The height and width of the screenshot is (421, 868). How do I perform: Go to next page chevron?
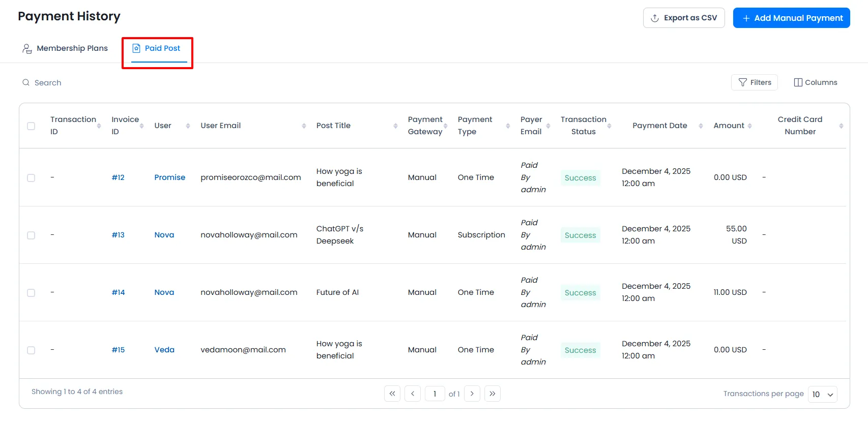[x=472, y=394]
